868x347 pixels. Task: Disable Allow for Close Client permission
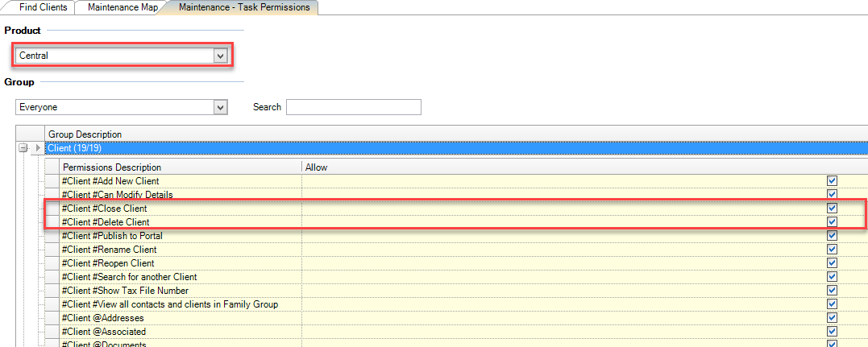pyautogui.click(x=833, y=209)
